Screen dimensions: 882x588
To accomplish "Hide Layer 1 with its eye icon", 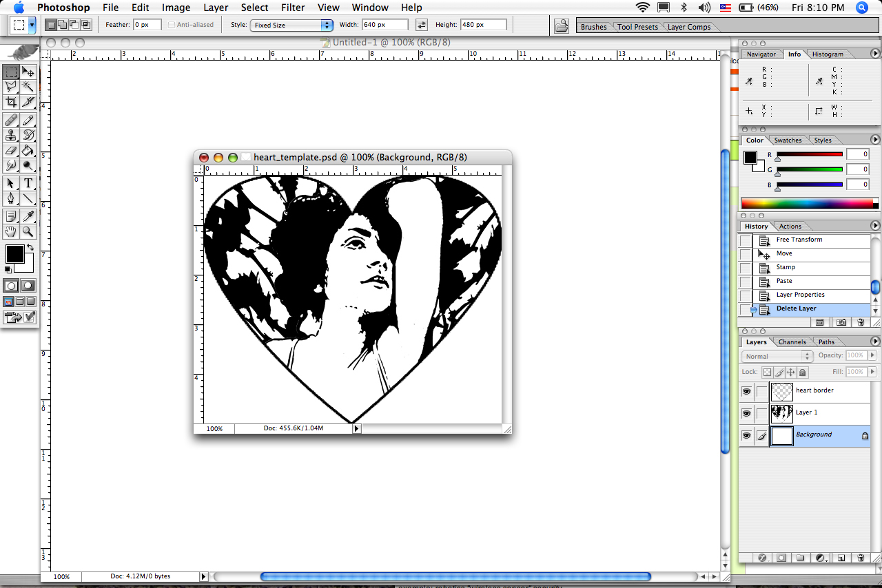I will coord(746,413).
